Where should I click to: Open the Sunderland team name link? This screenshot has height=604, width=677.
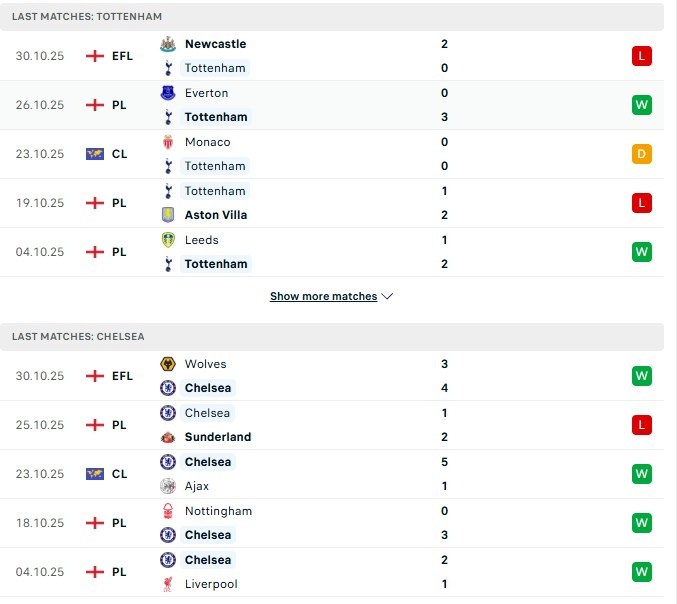pyautogui.click(x=218, y=437)
